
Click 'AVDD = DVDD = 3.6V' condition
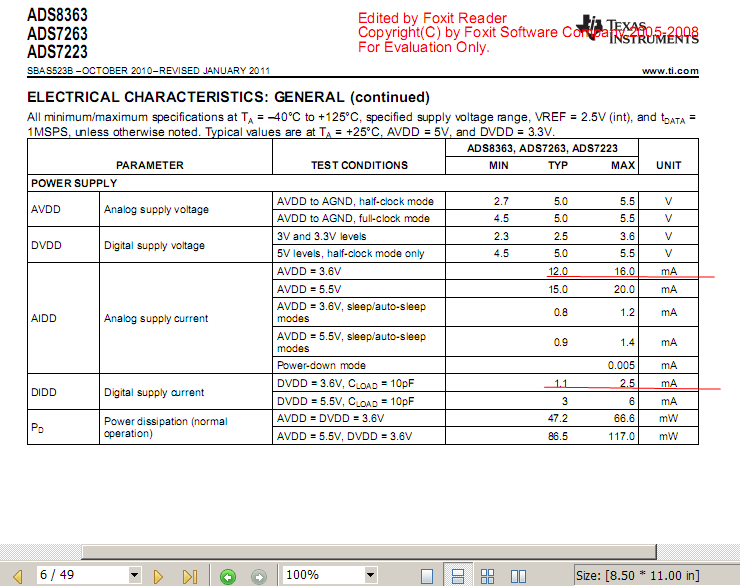click(330, 418)
